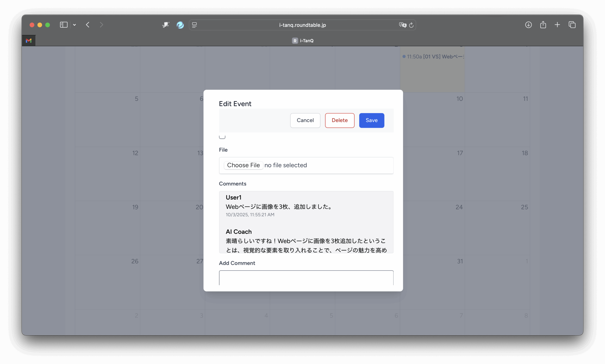
Task: Minimize the Safari window with yellow button
Action: (40, 25)
